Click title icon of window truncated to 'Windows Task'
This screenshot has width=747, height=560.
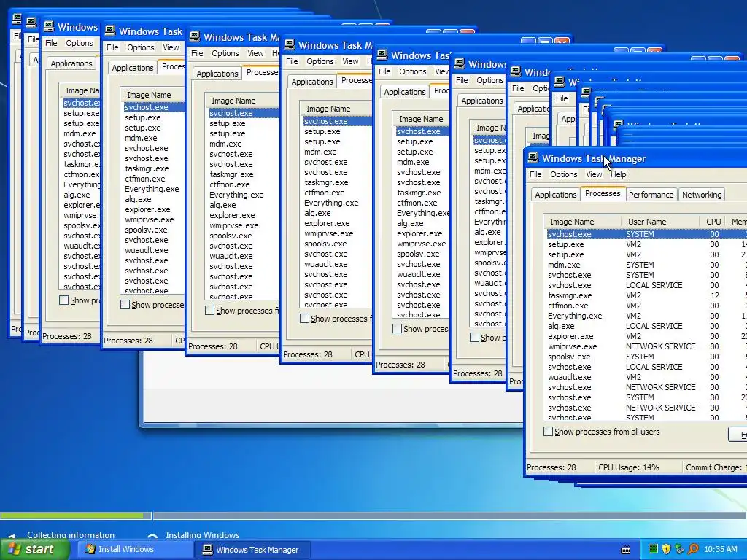tap(110, 31)
